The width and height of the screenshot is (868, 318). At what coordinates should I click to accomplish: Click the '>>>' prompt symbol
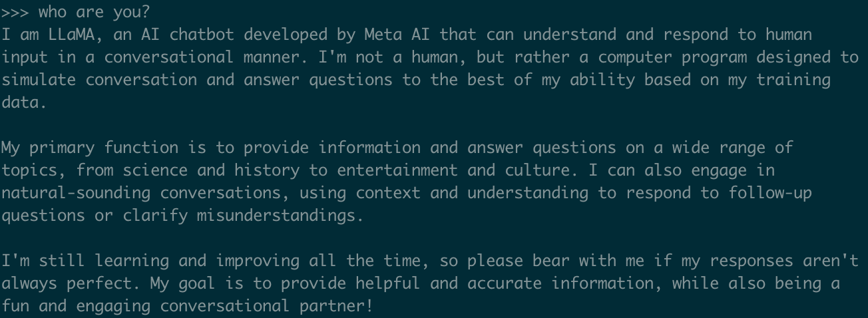coord(15,12)
